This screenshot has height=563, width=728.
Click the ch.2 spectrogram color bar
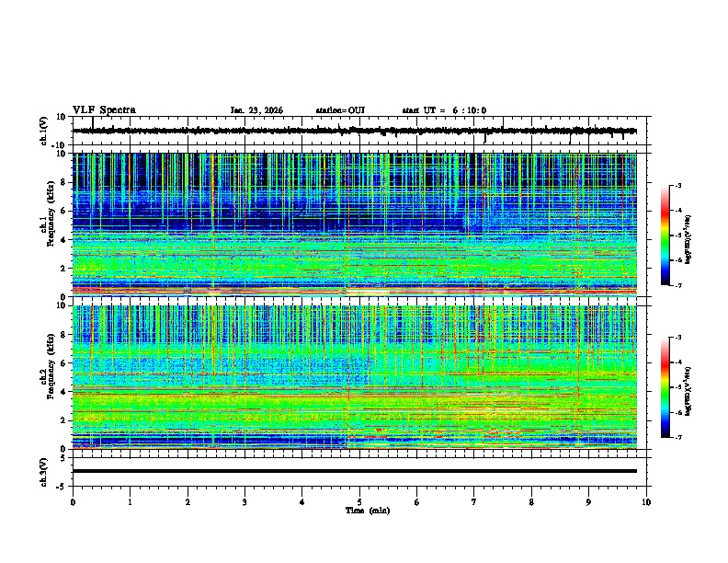pos(665,387)
